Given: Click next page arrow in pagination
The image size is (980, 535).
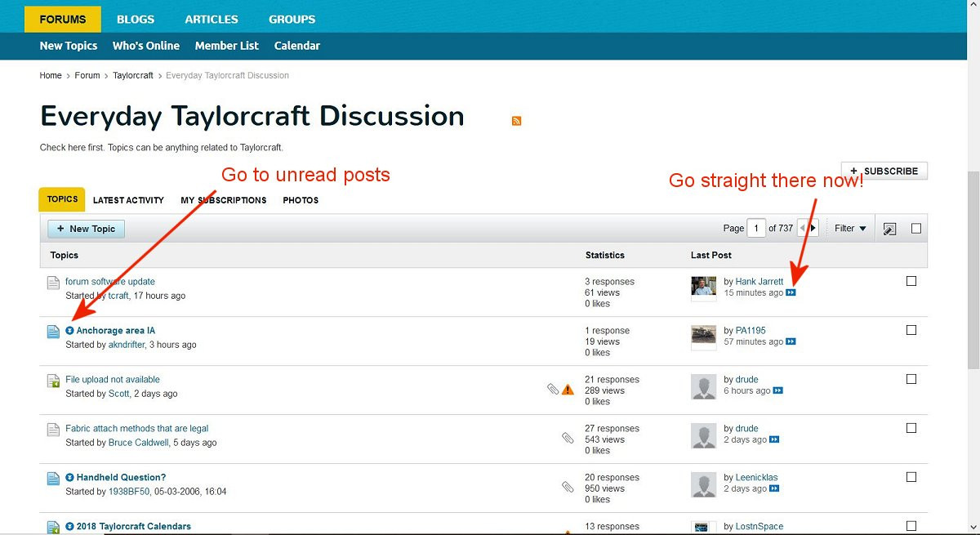Looking at the screenshot, I should (x=813, y=229).
